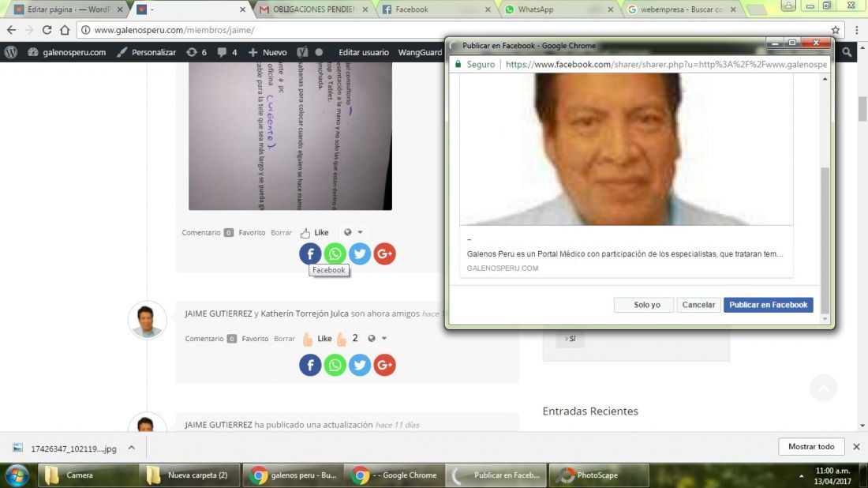Click the Facebook dialog vertical scrollbar

(x=825, y=241)
